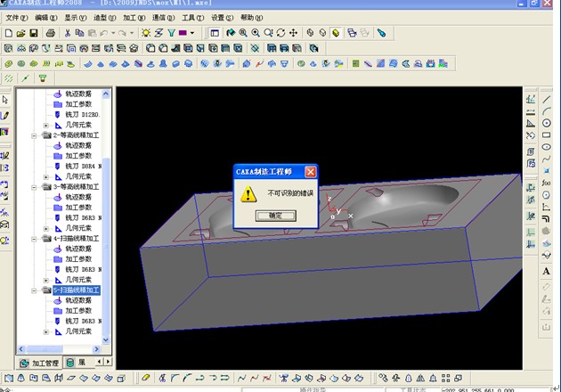Screen dimensions: 561x392
Task: Click the light bulb lighting icon
Action: tap(146, 33)
